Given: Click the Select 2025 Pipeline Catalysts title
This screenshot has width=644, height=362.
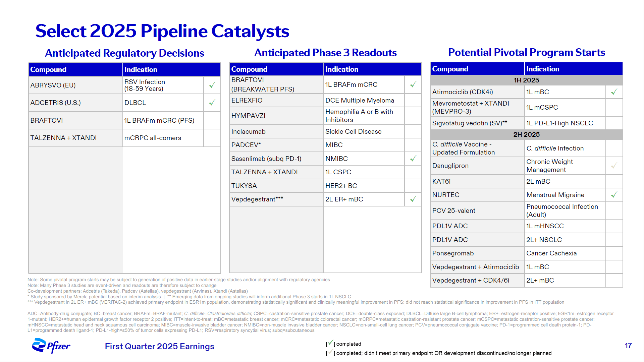Looking at the screenshot, I should click(162, 31).
